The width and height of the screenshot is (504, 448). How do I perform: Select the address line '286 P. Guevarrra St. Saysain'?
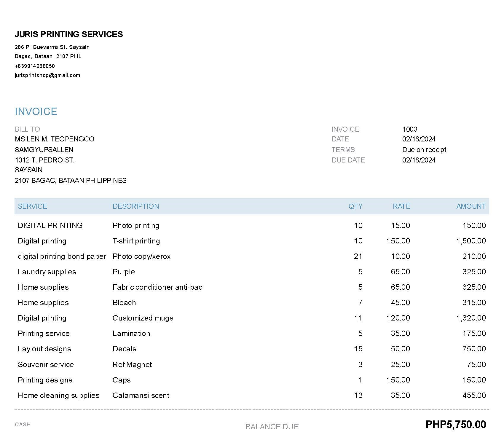[52, 47]
